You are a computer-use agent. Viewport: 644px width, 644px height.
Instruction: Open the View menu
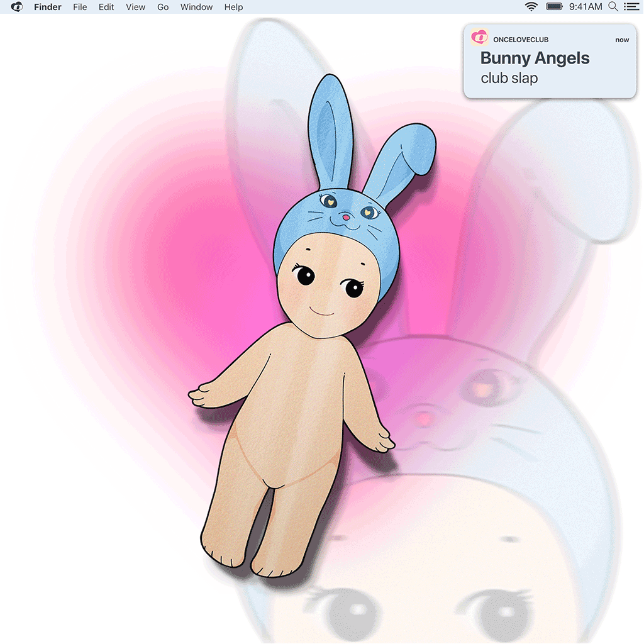(x=135, y=7)
